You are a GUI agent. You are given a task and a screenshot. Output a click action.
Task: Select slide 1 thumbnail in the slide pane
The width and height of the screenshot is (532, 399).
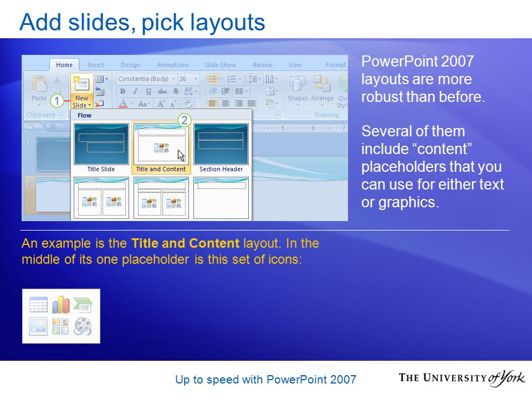click(53, 154)
